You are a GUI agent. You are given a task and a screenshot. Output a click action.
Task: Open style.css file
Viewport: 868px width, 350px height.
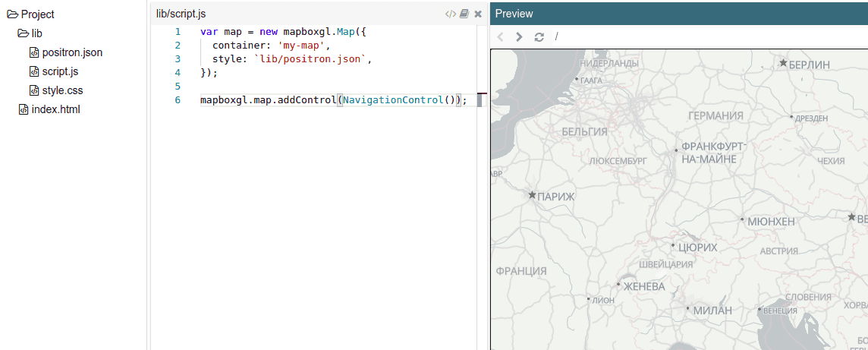(x=62, y=90)
